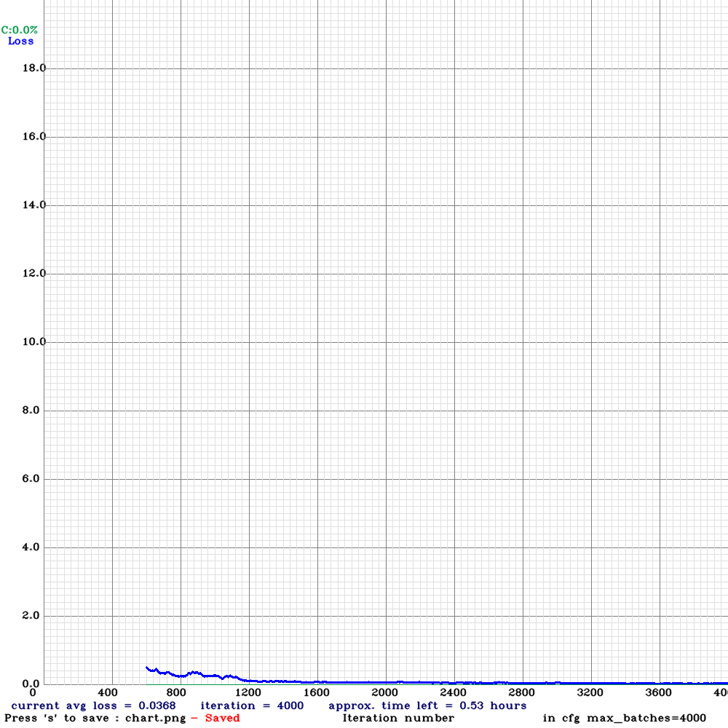Click "Press 's' to save : chart.png" text
Image resolution: width=728 pixels, height=728 pixels.
[95, 719]
